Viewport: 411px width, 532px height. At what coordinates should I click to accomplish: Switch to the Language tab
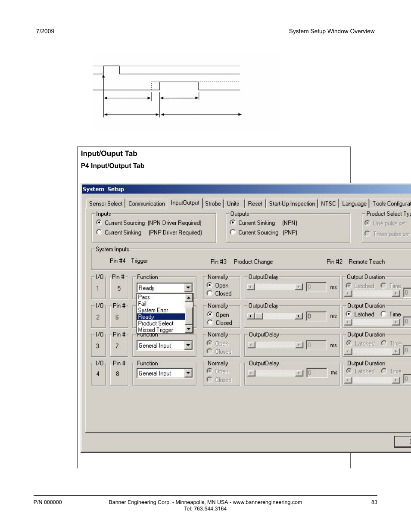point(354,204)
